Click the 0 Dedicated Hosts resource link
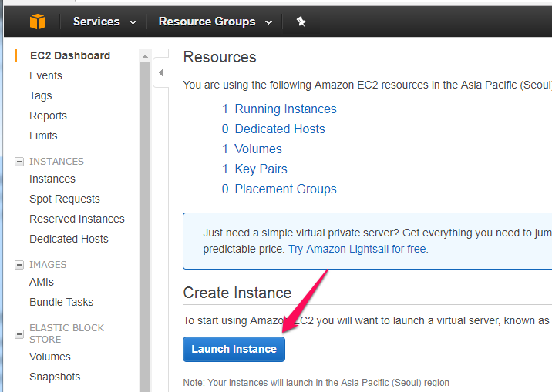Image resolution: width=552 pixels, height=392 pixels. pyautogui.click(x=273, y=129)
